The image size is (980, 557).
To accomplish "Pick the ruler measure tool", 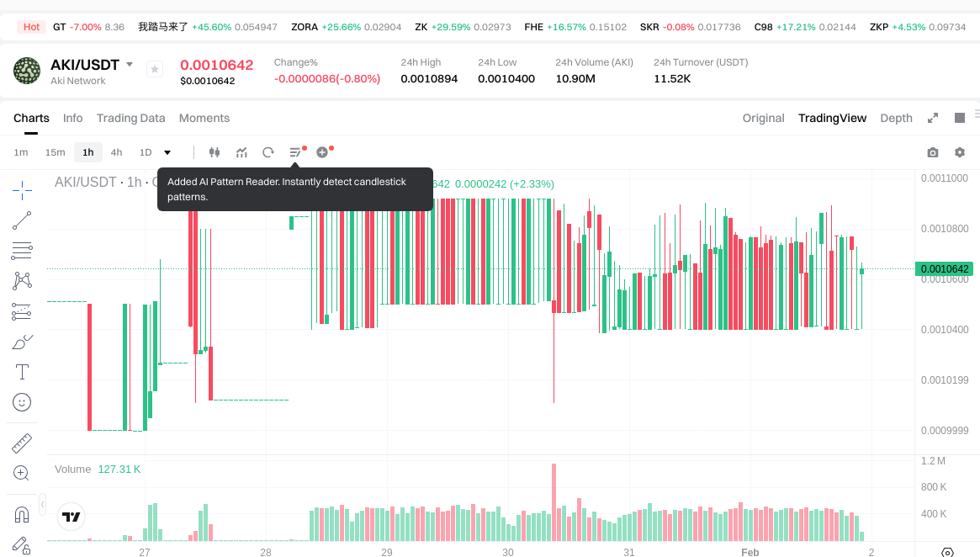I will coord(22,443).
